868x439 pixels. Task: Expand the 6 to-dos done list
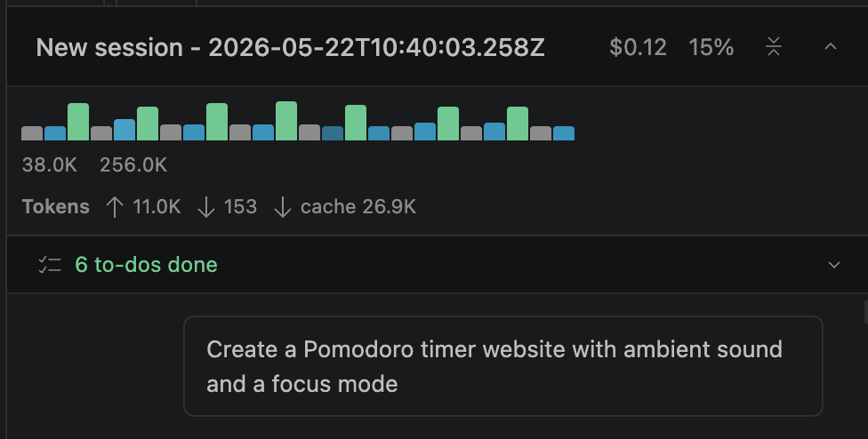point(834,265)
